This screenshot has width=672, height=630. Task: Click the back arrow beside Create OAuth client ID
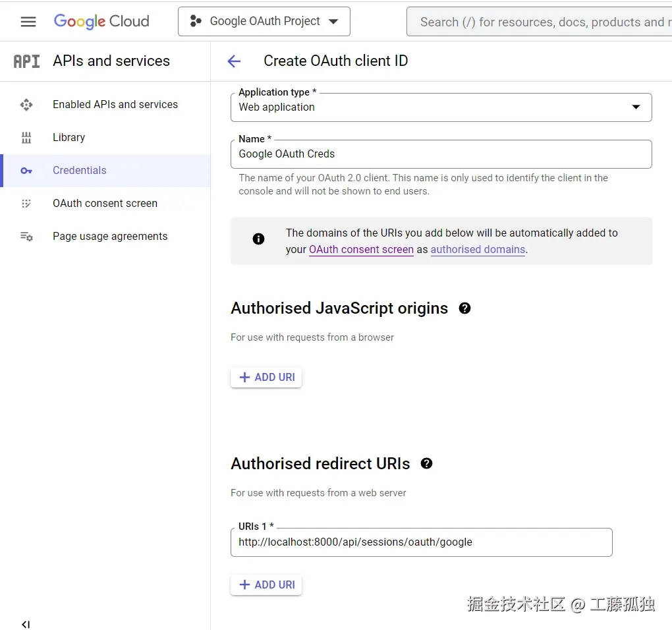pyautogui.click(x=234, y=61)
